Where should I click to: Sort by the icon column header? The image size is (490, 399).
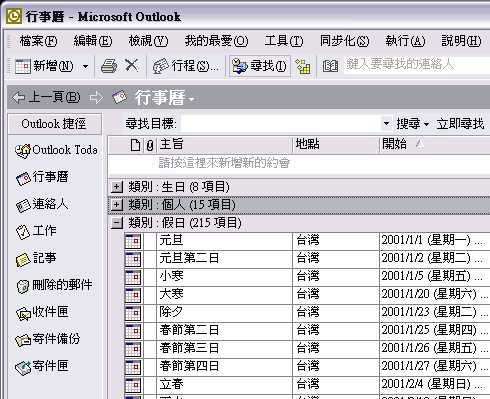[x=135, y=145]
